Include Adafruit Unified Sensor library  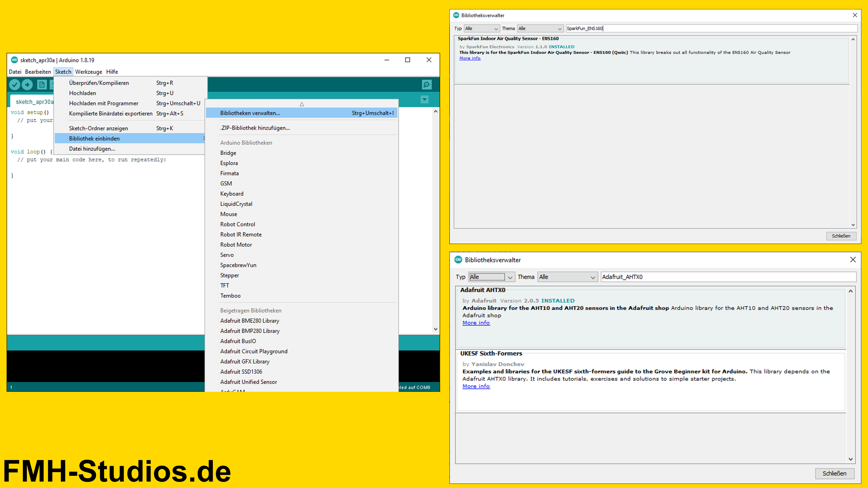click(302, 382)
